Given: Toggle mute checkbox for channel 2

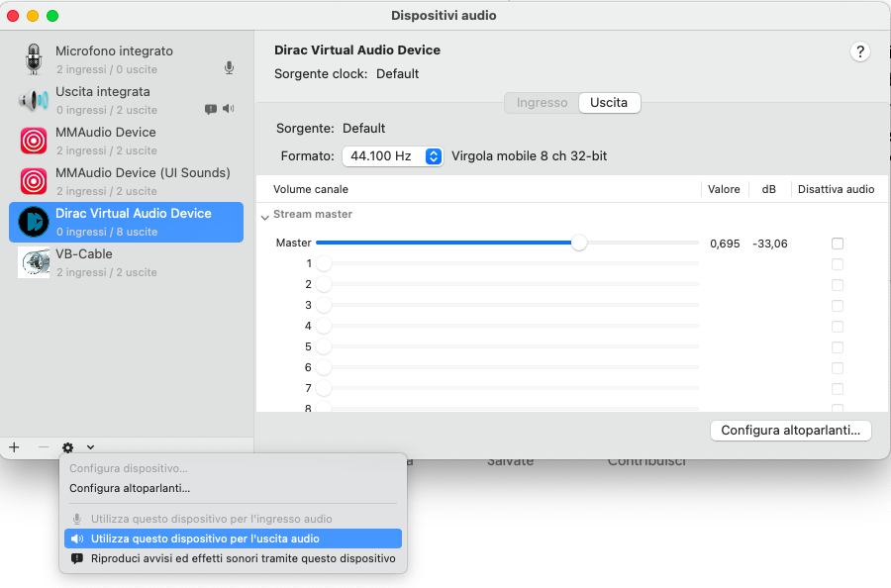Looking at the screenshot, I should click(837, 285).
